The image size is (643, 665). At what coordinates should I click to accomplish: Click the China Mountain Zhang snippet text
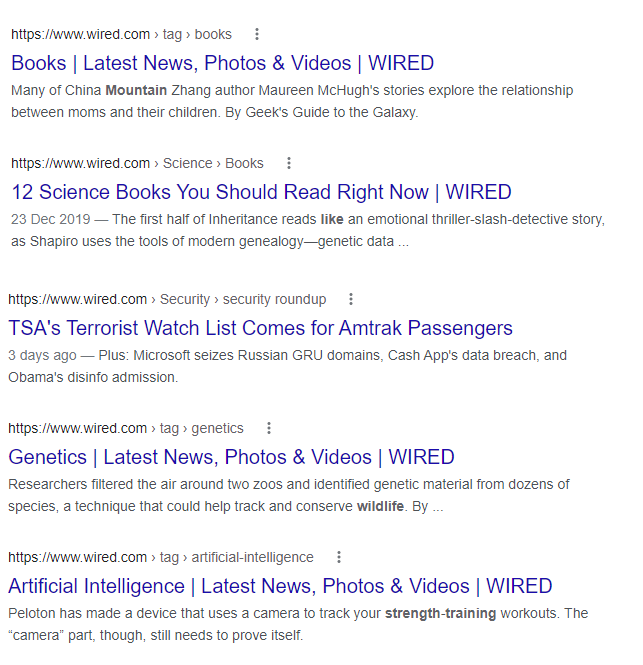coord(292,101)
